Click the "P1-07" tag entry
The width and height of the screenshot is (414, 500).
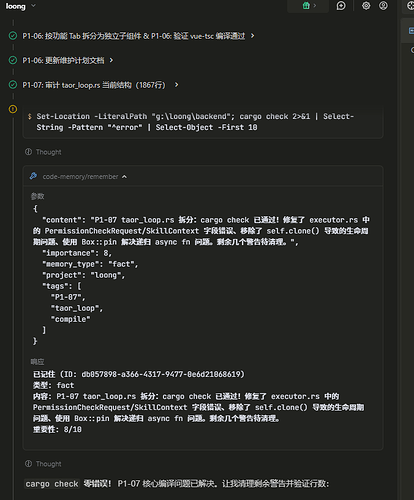[68, 297]
